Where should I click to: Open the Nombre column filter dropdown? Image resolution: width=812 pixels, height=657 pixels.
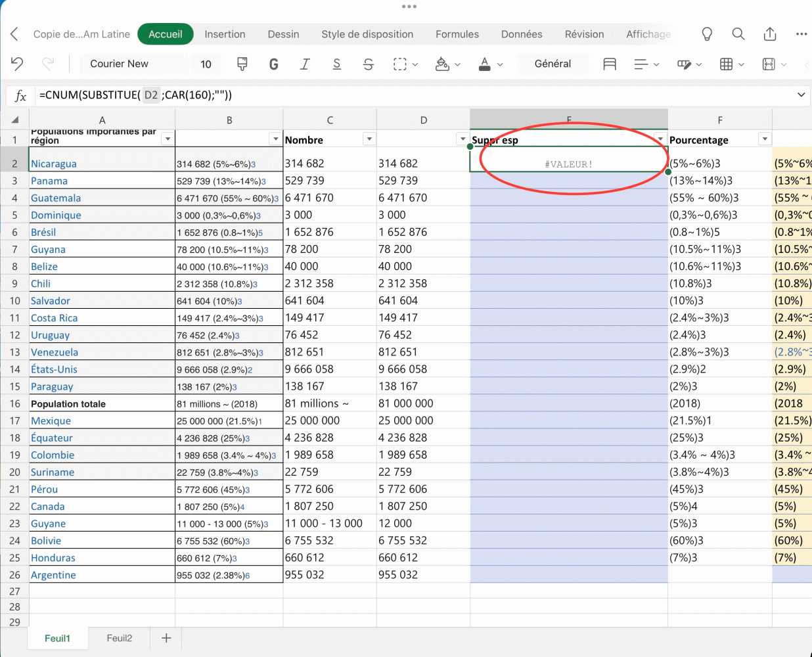369,139
